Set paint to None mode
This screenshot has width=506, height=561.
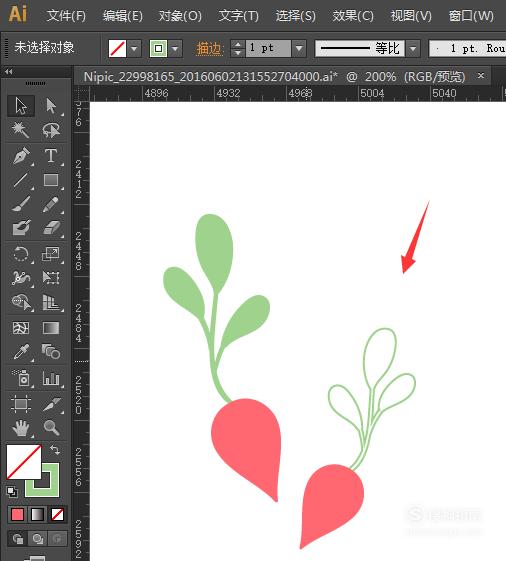57,514
